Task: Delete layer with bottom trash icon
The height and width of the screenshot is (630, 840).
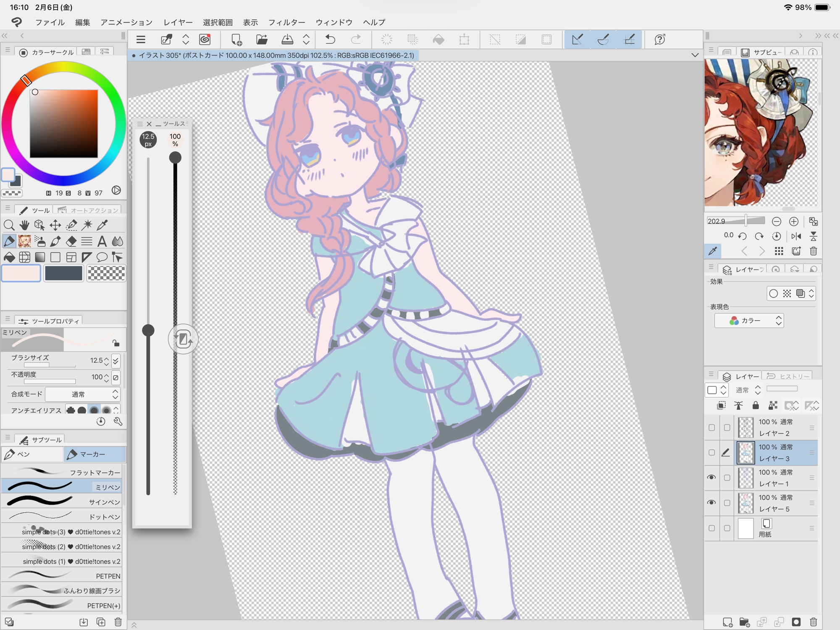Action: tap(813, 622)
